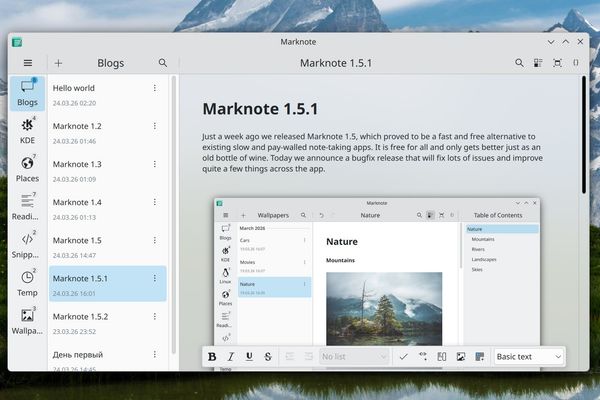
Task: Select the Marknote 1.3 note
Action: point(108,171)
